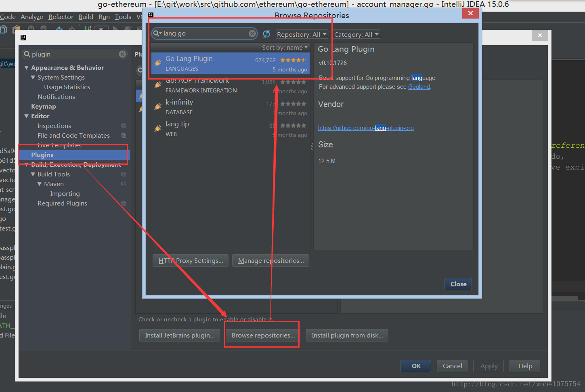
Task: Click Close in Browse Repositories dialog
Action: 458,284
